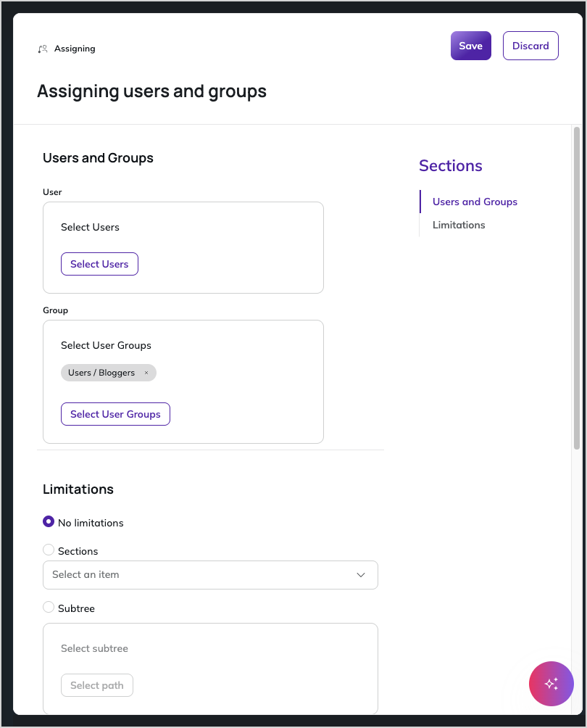
Task: Jump to Limitations section in sidebar
Action: click(459, 225)
